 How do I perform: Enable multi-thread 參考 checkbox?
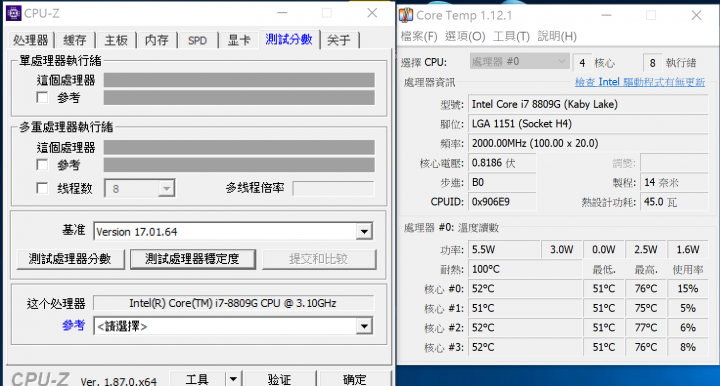42,165
